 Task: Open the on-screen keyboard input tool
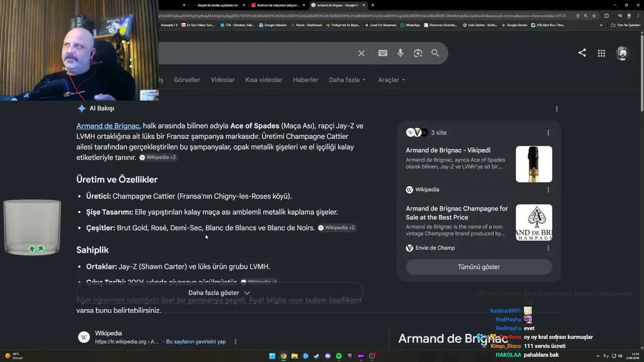383,53
